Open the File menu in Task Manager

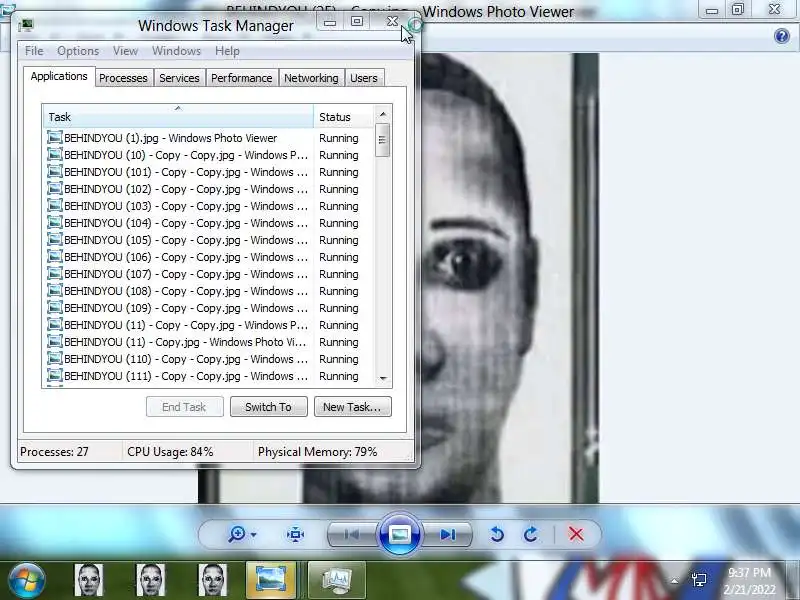[34, 51]
